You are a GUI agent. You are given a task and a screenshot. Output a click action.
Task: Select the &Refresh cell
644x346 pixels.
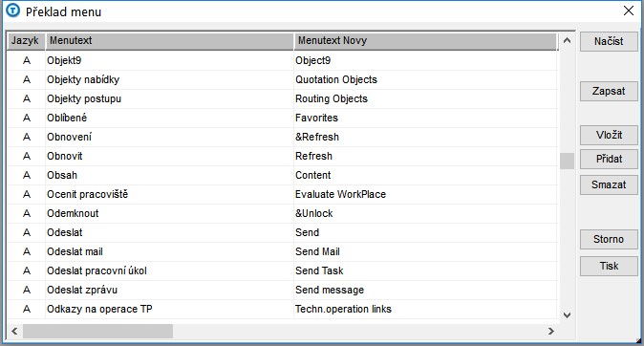point(425,137)
